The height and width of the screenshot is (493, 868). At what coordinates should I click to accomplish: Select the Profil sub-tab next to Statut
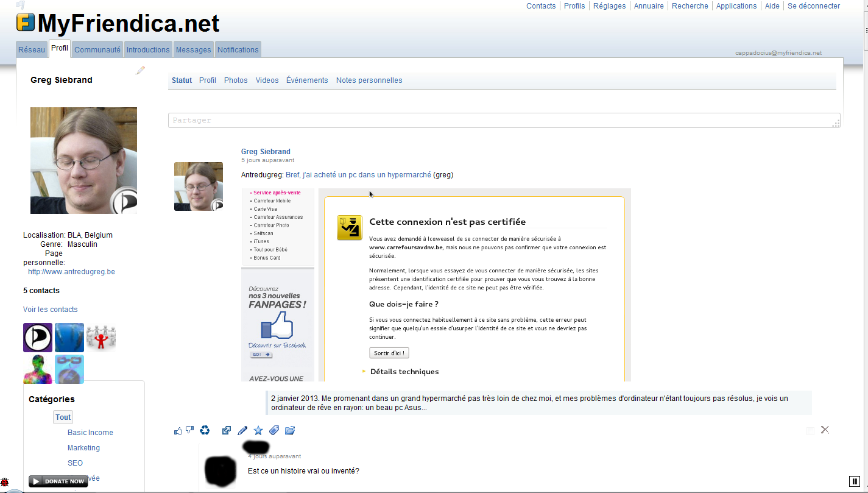208,80
